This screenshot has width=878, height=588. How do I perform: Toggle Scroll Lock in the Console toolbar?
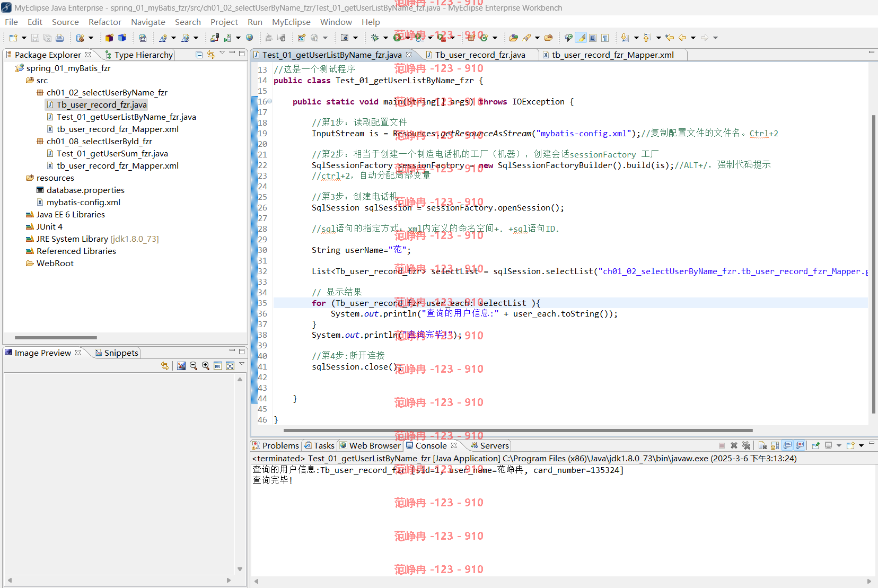(x=775, y=445)
